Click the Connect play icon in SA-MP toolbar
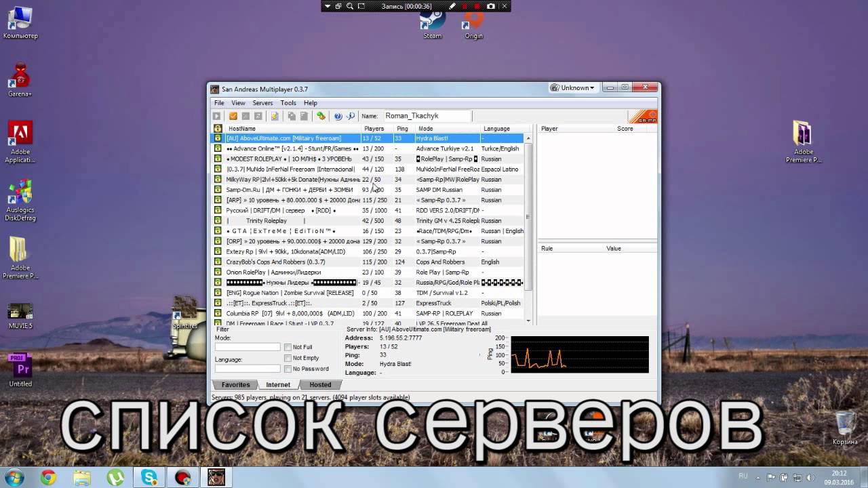The width and height of the screenshot is (868, 488). pyautogui.click(x=217, y=116)
